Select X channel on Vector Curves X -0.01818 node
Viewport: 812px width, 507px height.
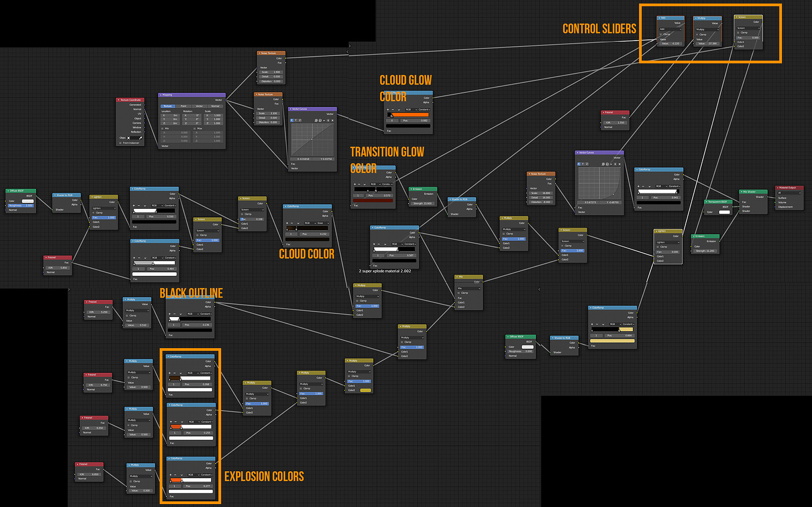(292, 121)
